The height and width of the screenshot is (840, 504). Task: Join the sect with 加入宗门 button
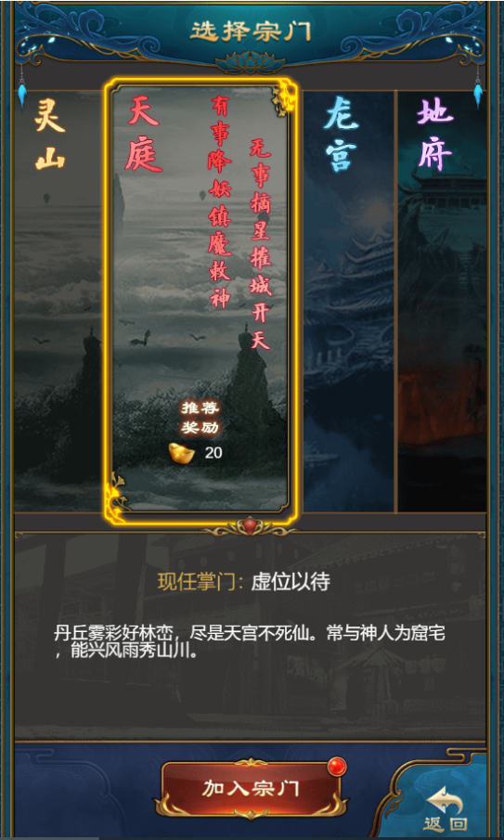tap(251, 788)
